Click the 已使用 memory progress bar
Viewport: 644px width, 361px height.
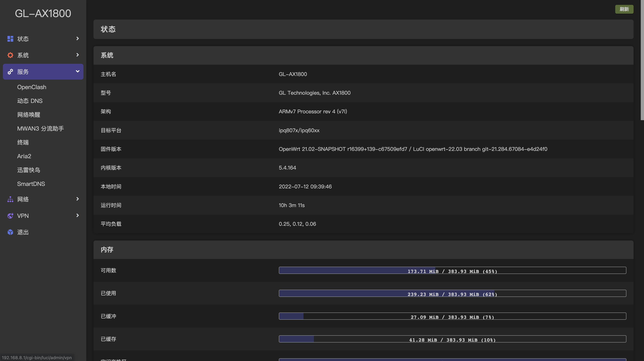click(452, 293)
